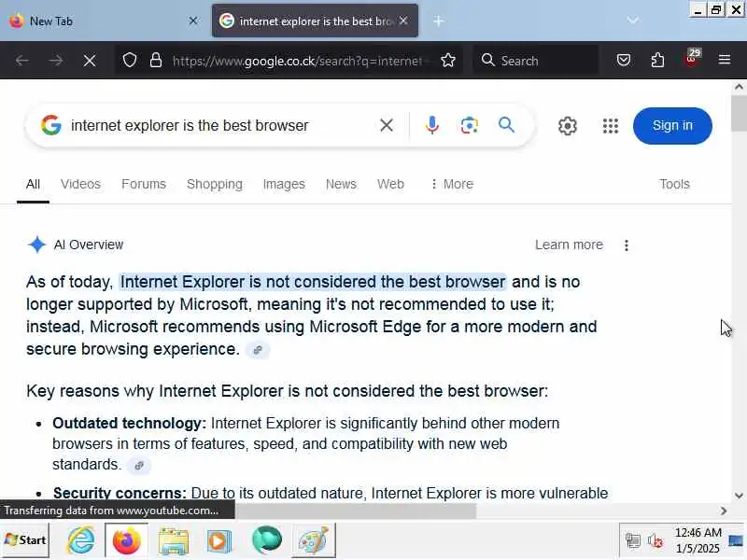Open source link after 'secure browsing experience'
The width and height of the screenshot is (747, 560).
pyautogui.click(x=258, y=350)
